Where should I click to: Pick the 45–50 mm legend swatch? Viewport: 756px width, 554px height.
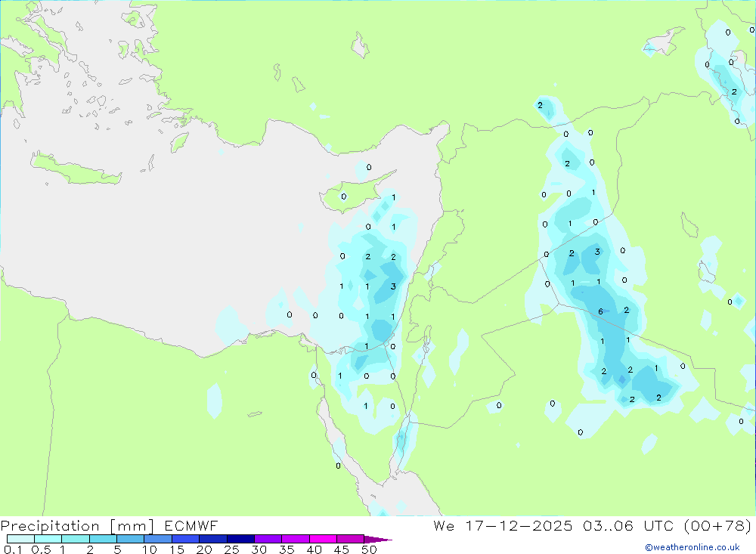(x=351, y=539)
